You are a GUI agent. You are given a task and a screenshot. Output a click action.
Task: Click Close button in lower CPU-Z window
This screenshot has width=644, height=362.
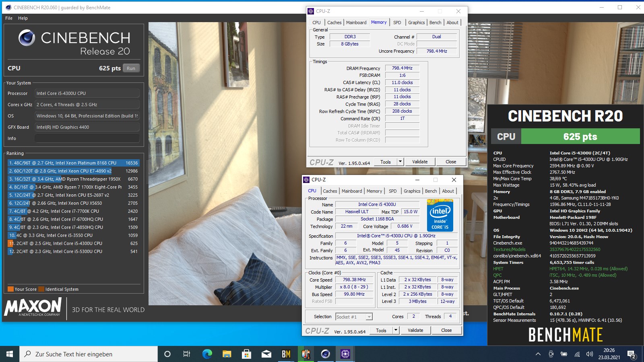pos(446,330)
